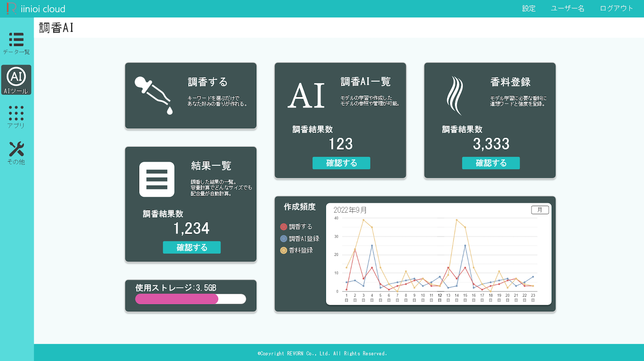Viewport: 644px width, 361px height.
Task: Click the dropper icon on 調香する card
Action: 153,94
